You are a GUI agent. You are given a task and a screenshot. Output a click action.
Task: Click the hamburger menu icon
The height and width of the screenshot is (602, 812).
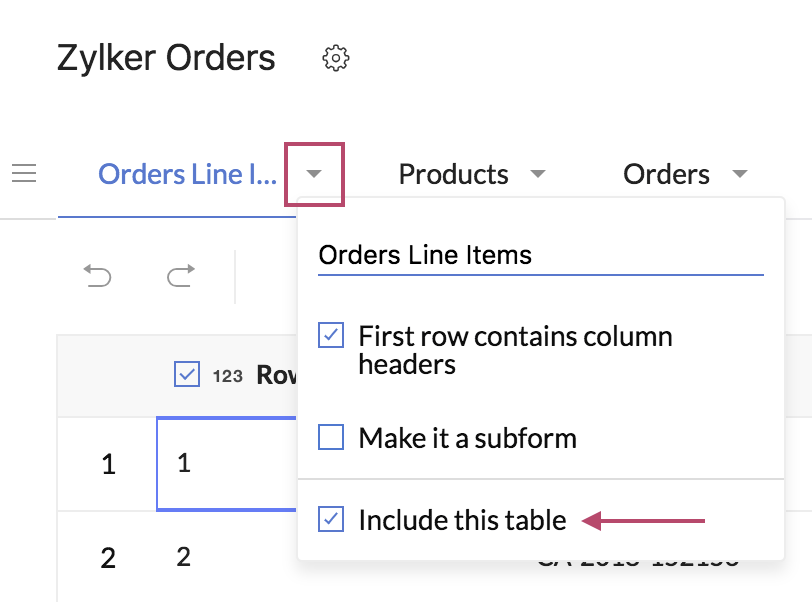tap(24, 174)
